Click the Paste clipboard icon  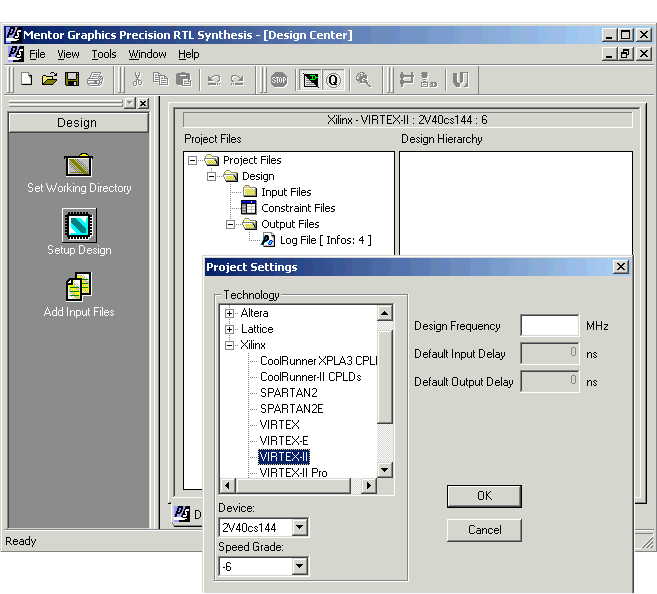184,79
